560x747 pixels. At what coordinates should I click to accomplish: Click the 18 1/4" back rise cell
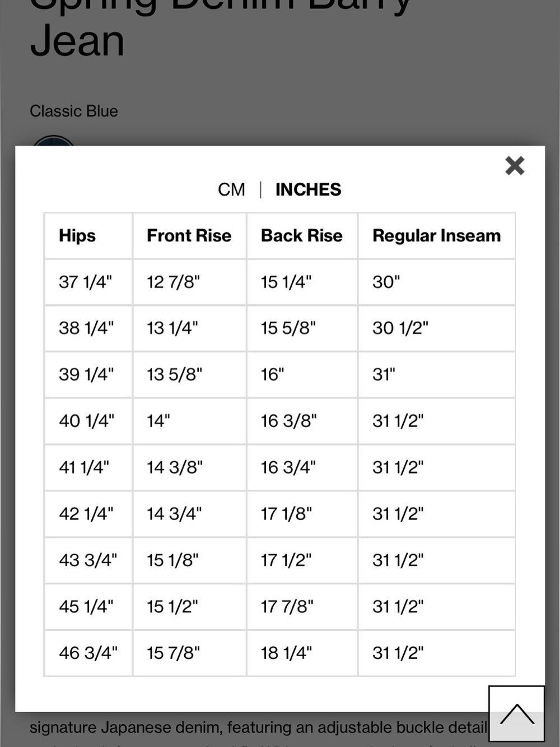pyautogui.click(x=302, y=653)
